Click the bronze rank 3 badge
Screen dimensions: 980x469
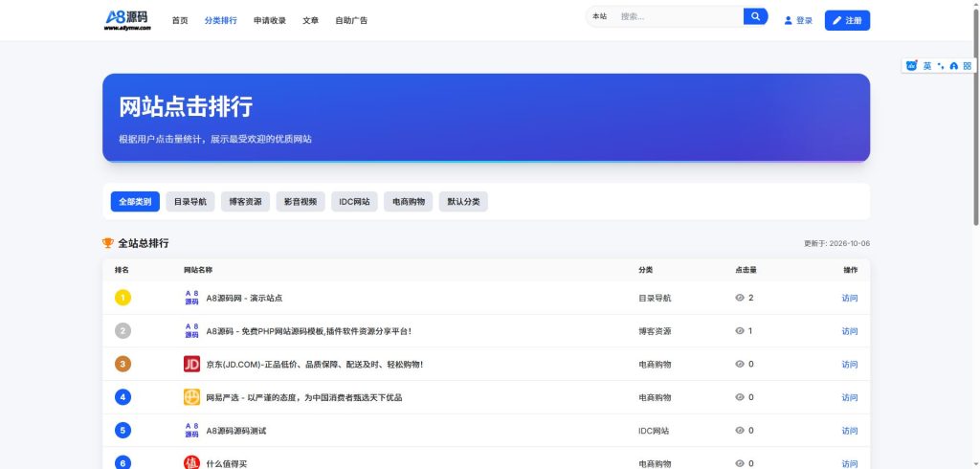click(x=123, y=364)
